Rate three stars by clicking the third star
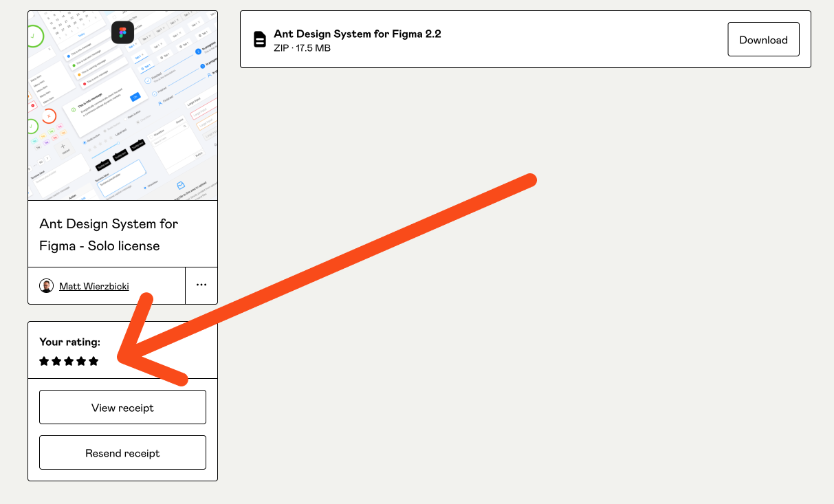 [69, 360]
